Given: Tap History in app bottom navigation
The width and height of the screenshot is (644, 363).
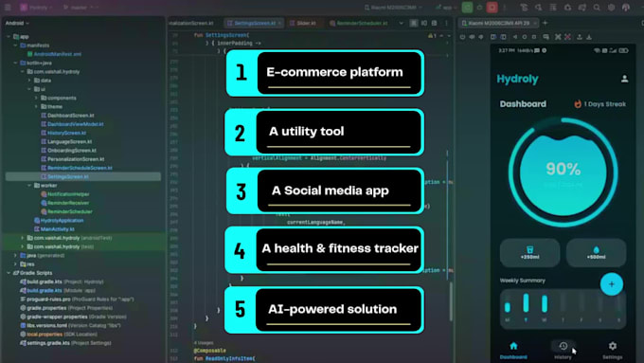Looking at the screenshot, I should click(x=563, y=351).
